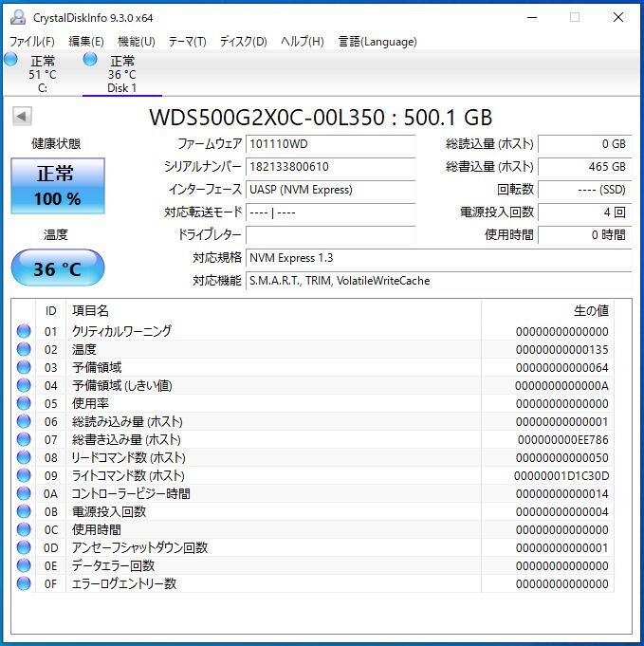Click the total host reads value 0 GB
644x646 pixels.
(x=584, y=144)
